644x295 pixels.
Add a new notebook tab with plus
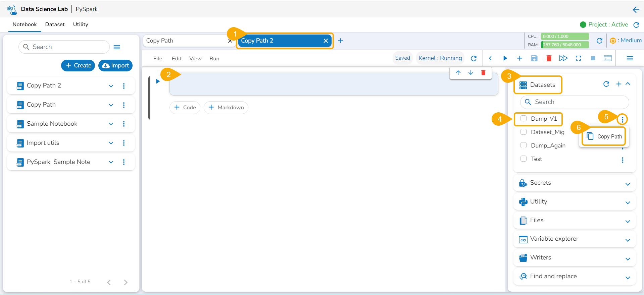pos(340,41)
